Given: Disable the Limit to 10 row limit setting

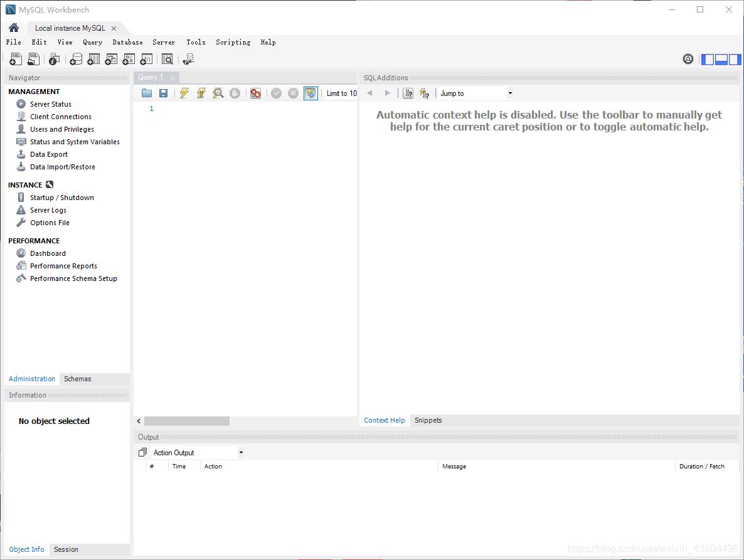Looking at the screenshot, I should pyautogui.click(x=341, y=93).
